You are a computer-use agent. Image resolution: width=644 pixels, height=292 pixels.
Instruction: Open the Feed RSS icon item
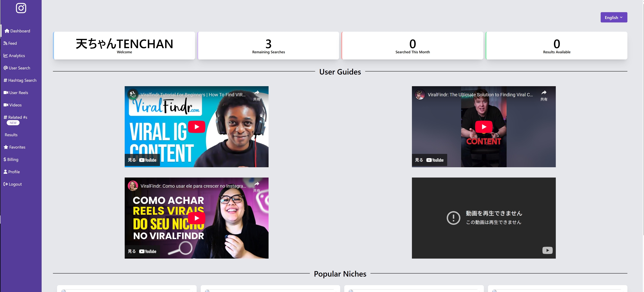point(5,43)
